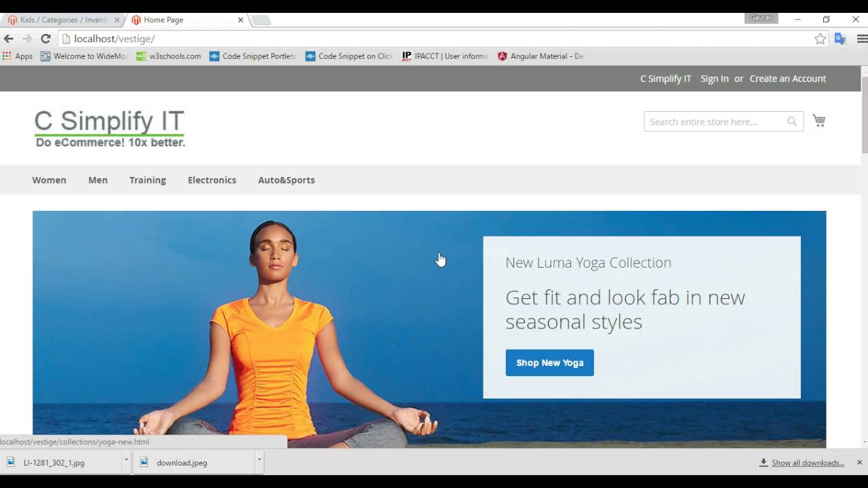Click the page vertical scrollbar thumb
Image resolution: width=868 pixels, height=488 pixels.
click(x=865, y=115)
